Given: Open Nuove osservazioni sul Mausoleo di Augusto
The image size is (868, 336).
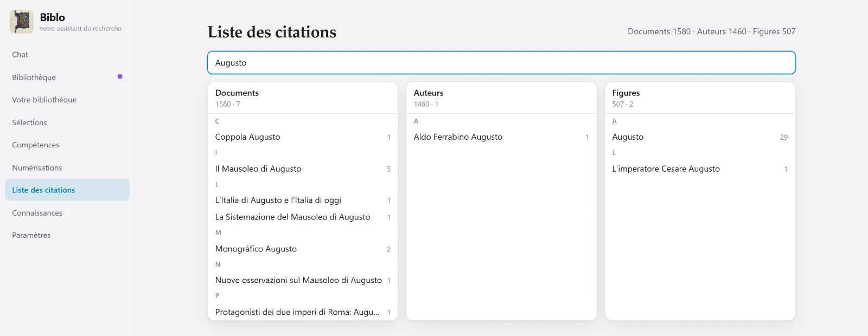Looking at the screenshot, I should (x=303, y=281).
